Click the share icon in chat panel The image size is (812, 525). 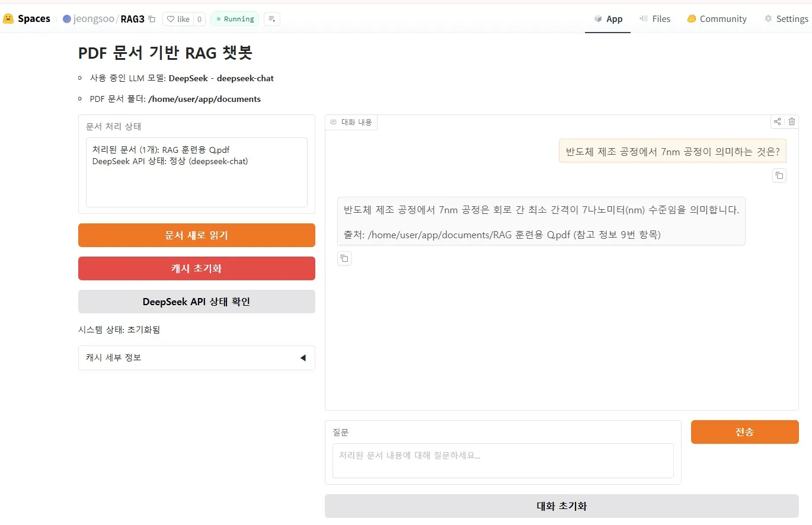coord(777,121)
